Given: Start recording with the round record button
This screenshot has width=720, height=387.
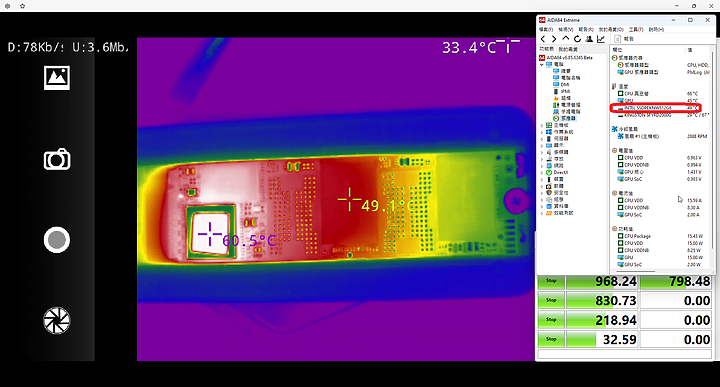Looking at the screenshot, I should [57, 240].
